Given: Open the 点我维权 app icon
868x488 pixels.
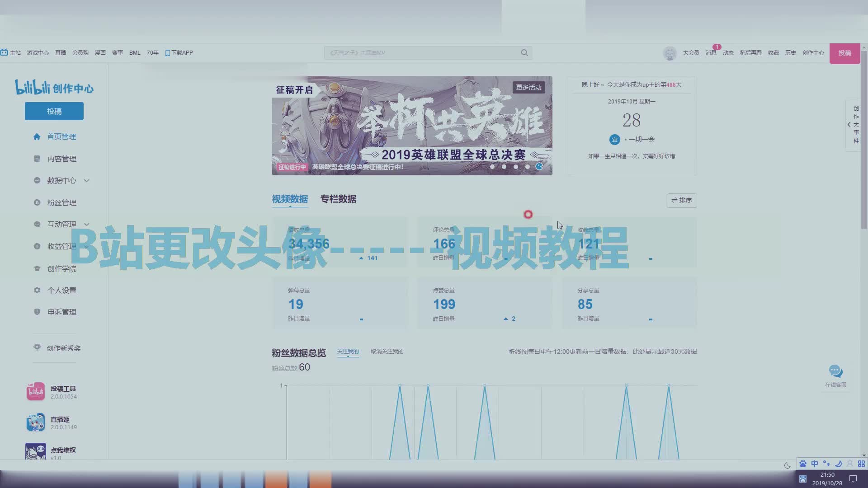Looking at the screenshot, I should click(x=35, y=451).
